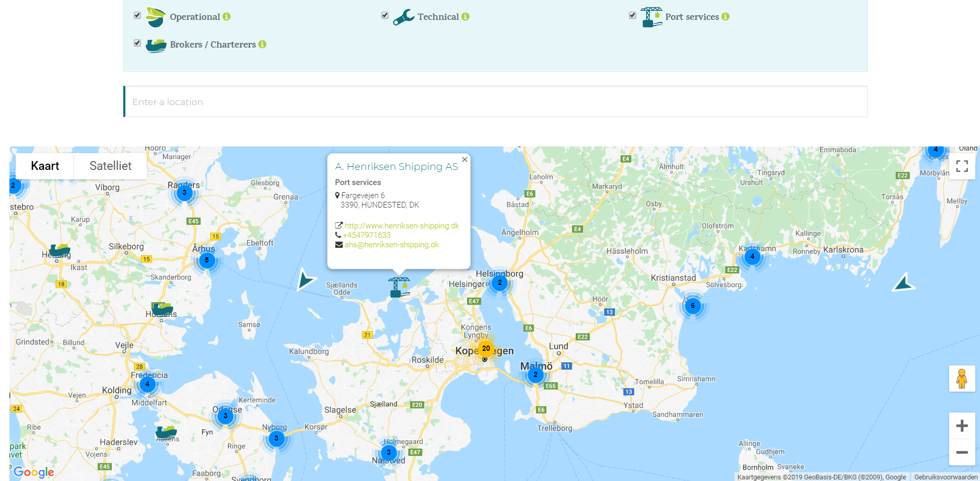
Task: Toggle fullscreen map view
Action: 962,166
